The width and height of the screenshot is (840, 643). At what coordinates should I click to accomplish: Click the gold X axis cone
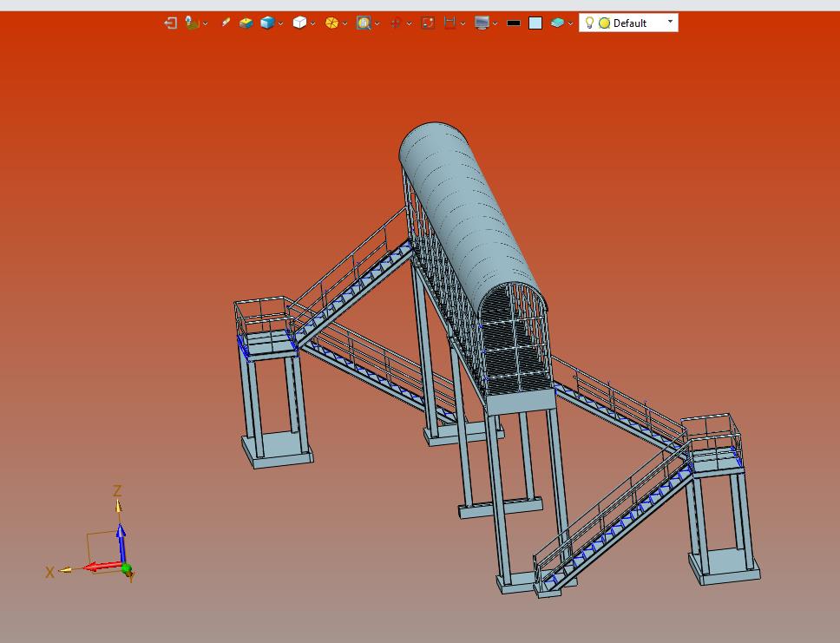pos(65,570)
